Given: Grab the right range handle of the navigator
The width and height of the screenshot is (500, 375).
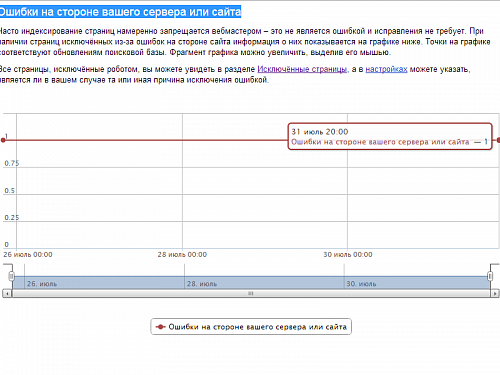Looking at the screenshot, I should 490,276.
